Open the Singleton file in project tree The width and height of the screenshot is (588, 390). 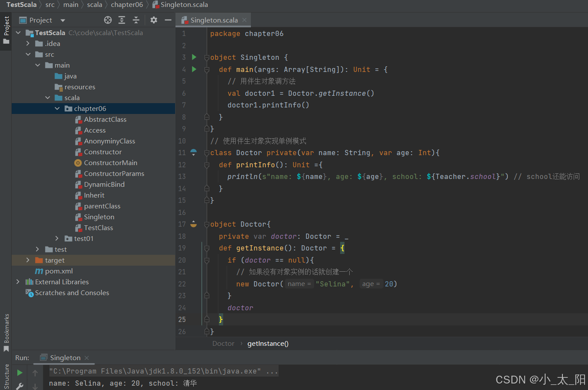94,217
